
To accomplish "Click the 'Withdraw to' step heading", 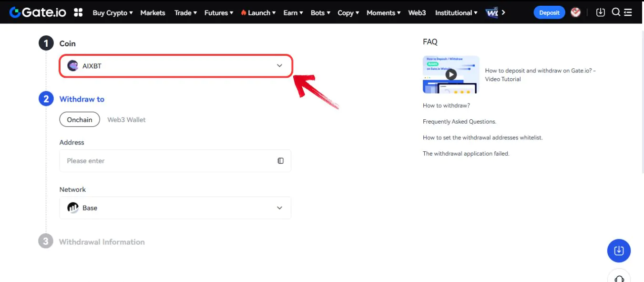I will [x=82, y=99].
